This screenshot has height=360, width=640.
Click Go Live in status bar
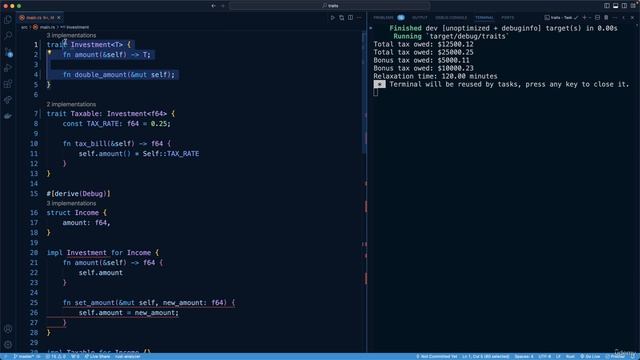(x=590, y=356)
